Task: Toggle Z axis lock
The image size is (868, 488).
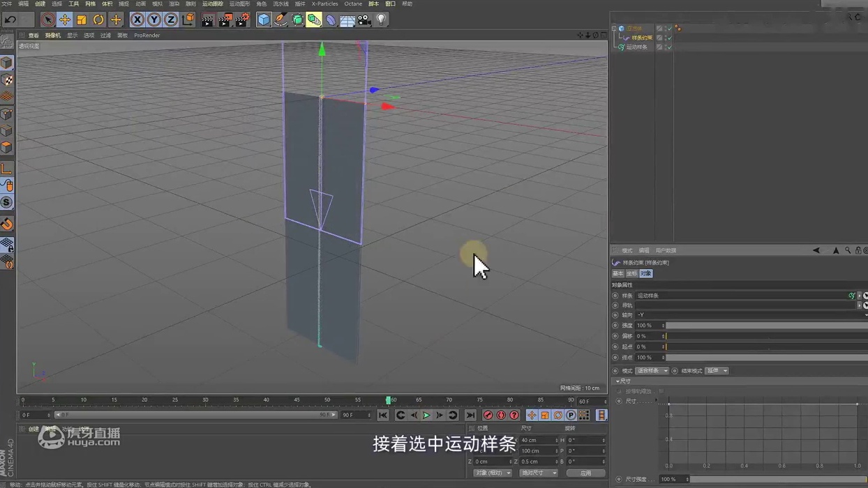Action: (171, 20)
